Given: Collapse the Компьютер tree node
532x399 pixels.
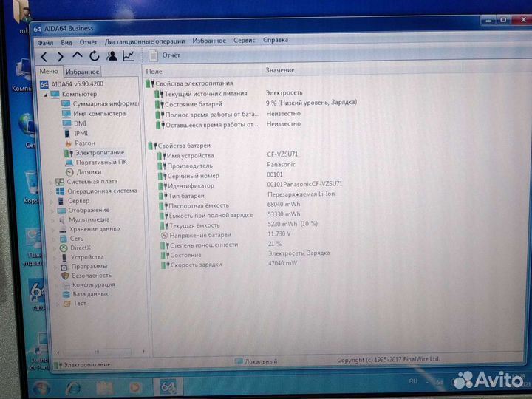Looking at the screenshot, I should click(x=45, y=95).
